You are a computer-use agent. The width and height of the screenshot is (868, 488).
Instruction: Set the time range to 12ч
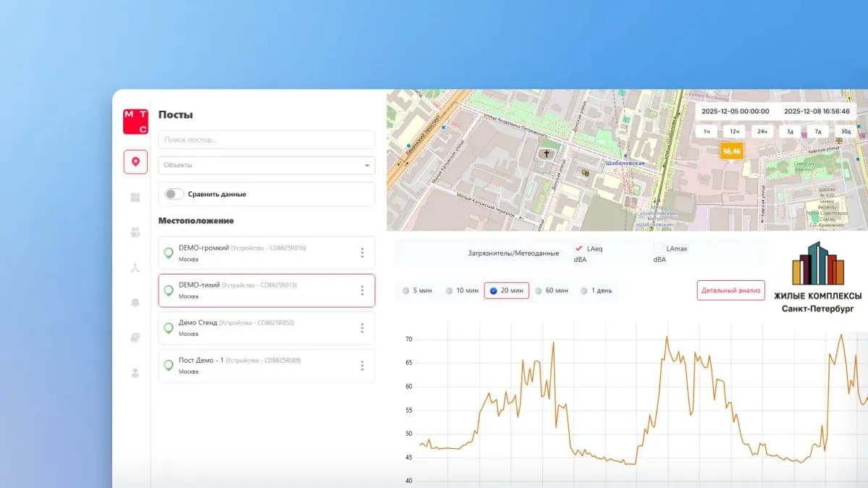pos(735,131)
